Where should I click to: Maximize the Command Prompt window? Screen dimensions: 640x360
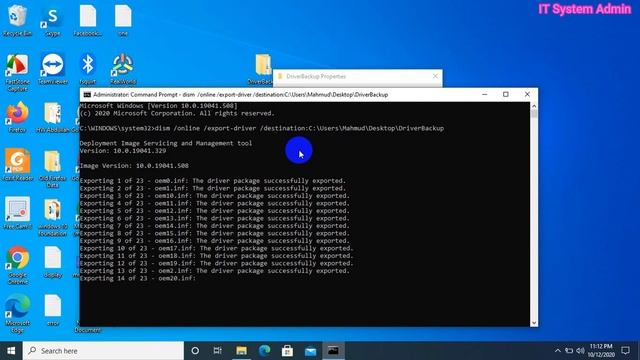pyautogui.click(x=506, y=94)
